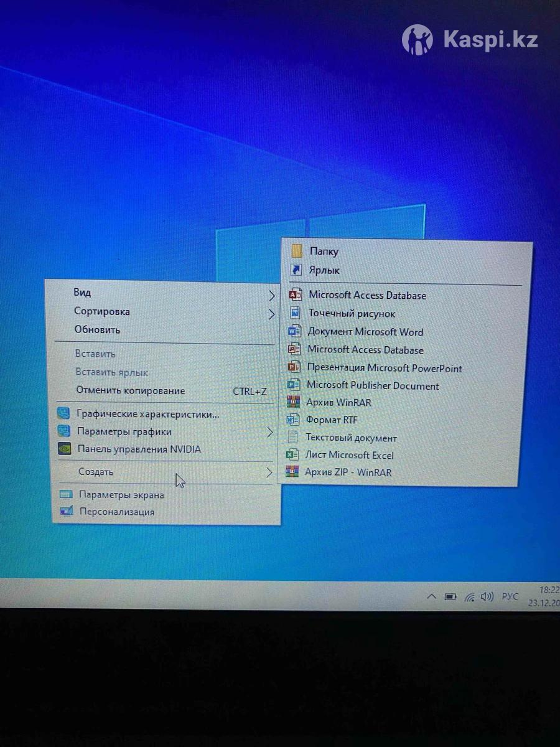This screenshot has height=747, width=560.
Task: Click the Excel icon for Лист Microsoft Excel
Action: (292, 455)
